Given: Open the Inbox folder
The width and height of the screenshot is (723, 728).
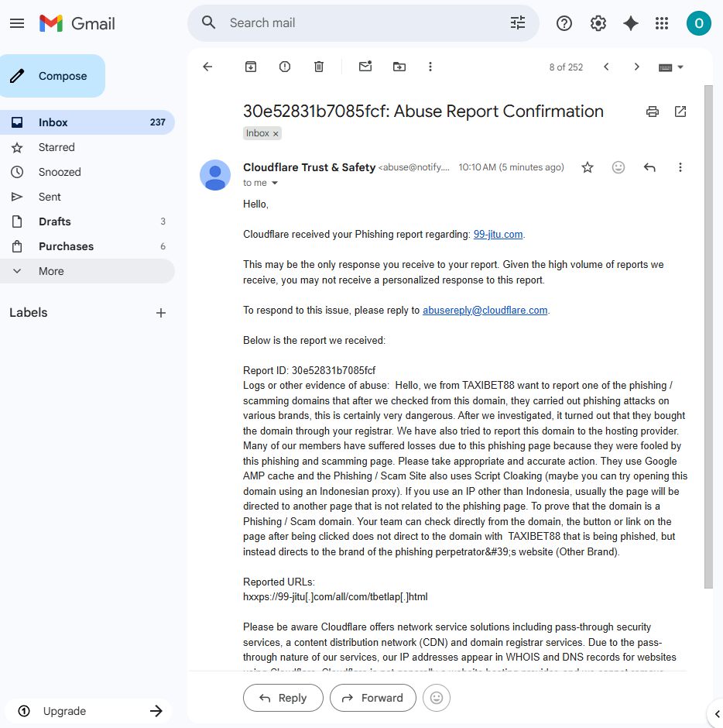Looking at the screenshot, I should click(x=87, y=122).
